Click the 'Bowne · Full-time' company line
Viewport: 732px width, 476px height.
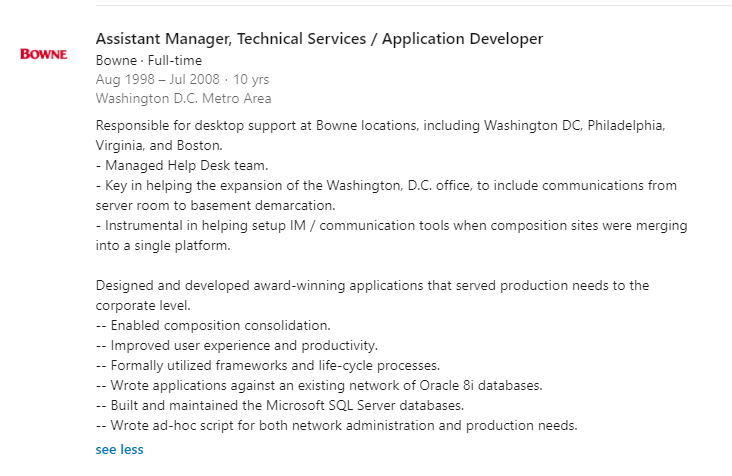click(149, 61)
